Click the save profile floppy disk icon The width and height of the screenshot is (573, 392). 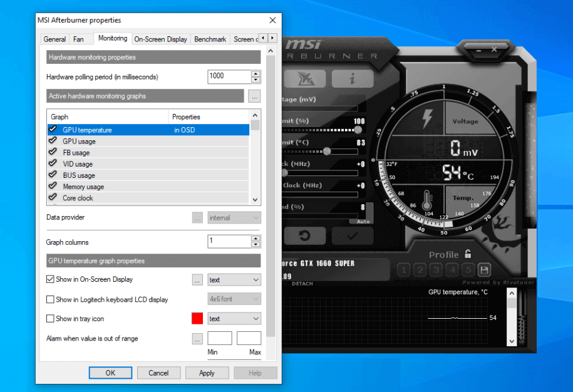click(484, 271)
